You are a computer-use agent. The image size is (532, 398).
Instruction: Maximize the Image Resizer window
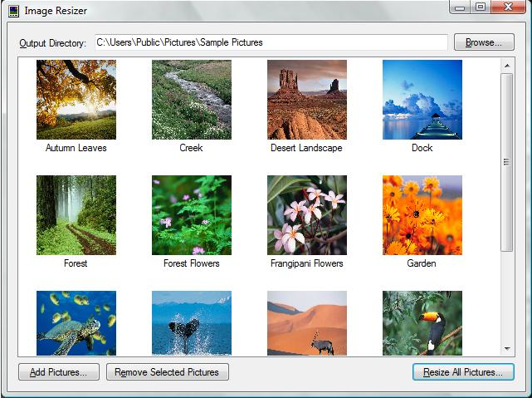(x=481, y=7)
